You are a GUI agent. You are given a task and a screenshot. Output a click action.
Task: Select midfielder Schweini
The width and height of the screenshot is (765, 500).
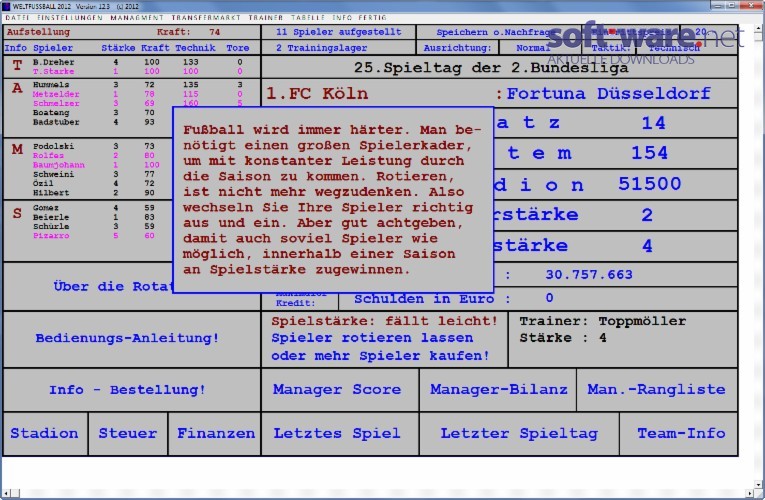point(54,174)
